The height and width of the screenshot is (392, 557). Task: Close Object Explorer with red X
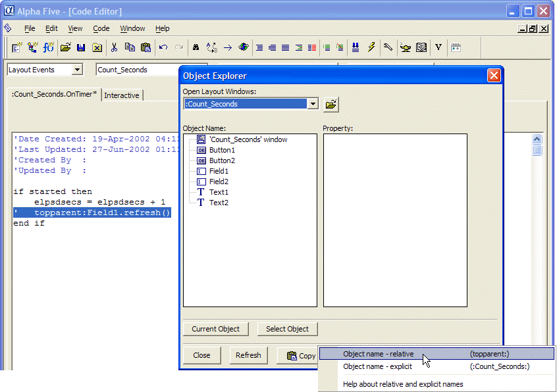coord(494,75)
